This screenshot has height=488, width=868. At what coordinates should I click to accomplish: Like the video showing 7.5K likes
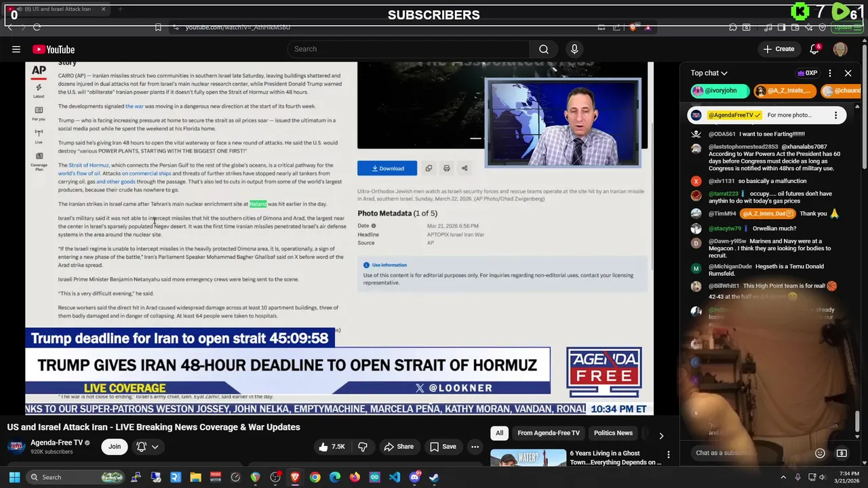pos(332,447)
